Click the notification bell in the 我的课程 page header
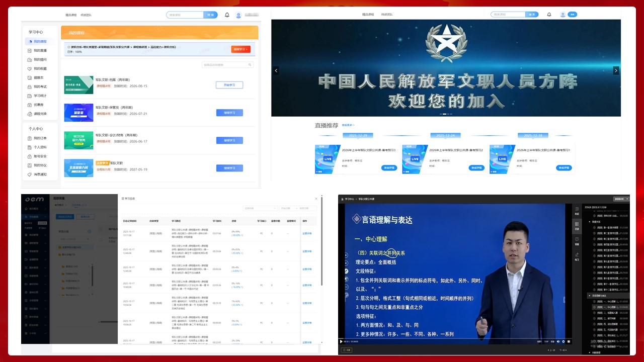This screenshot has width=644, height=362. tap(227, 15)
